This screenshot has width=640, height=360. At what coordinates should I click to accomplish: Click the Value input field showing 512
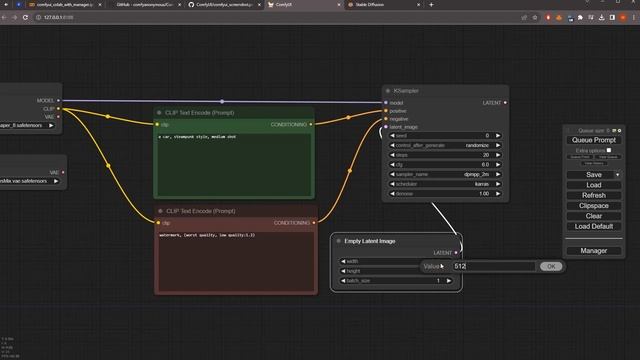[x=494, y=267]
